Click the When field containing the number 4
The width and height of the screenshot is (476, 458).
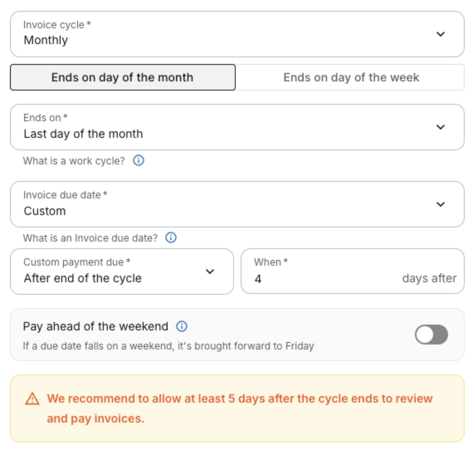[x=321, y=278]
